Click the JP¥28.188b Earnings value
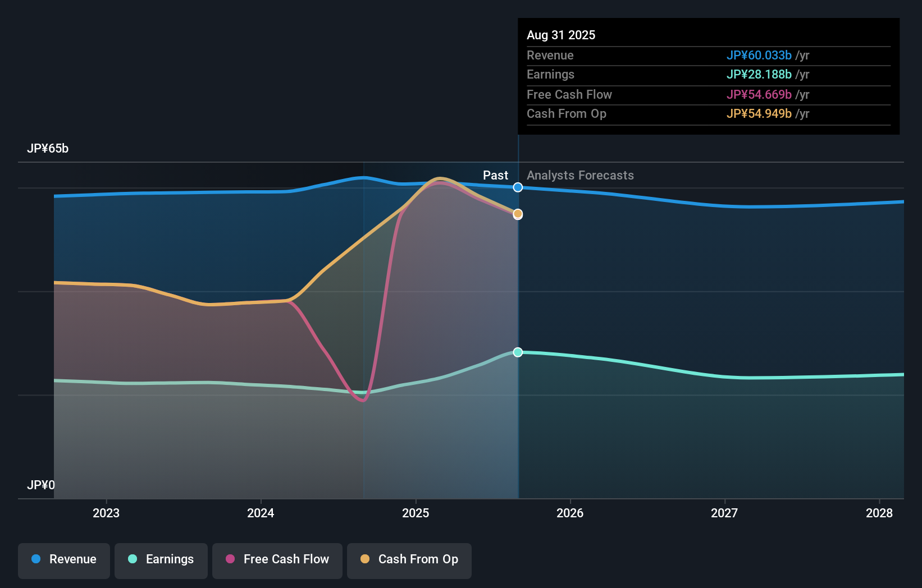The height and width of the screenshot is (588, 922). 759,74
